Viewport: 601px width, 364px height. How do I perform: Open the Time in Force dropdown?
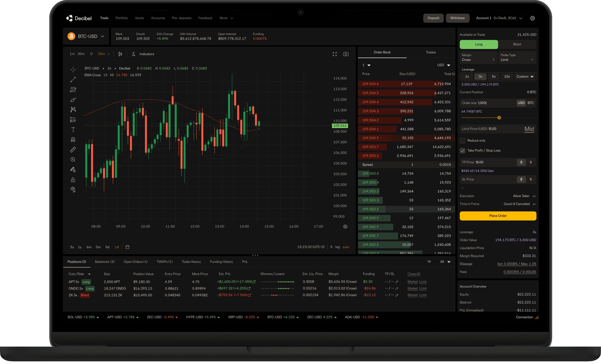point(520,204)
